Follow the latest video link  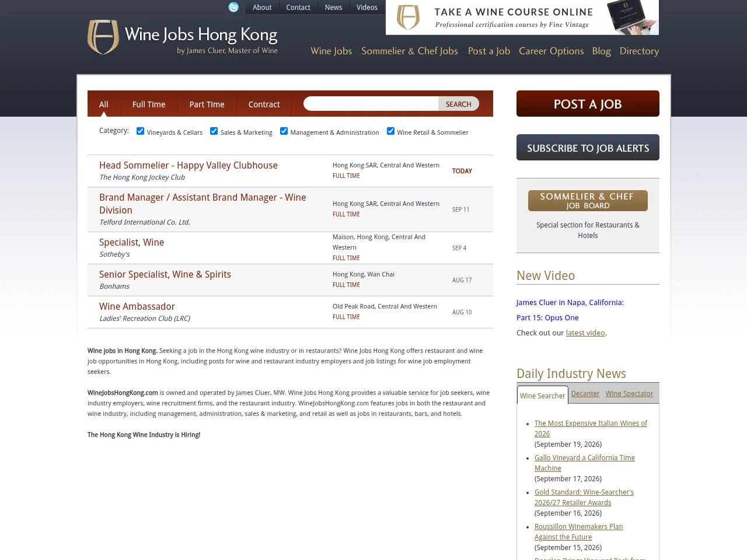pyautogui.click(x=585, y=333)
